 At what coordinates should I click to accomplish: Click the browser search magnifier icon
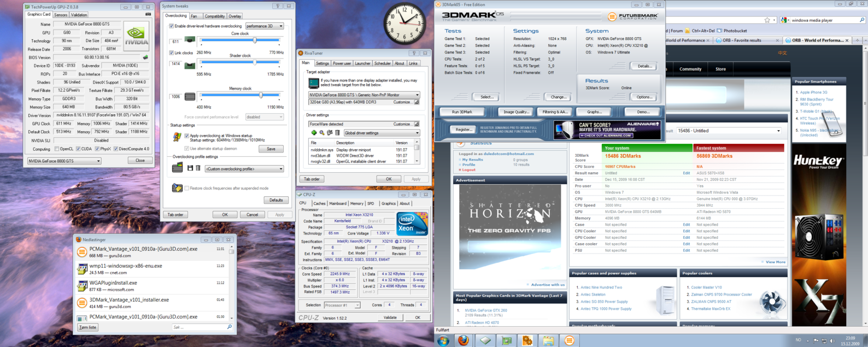862,20
